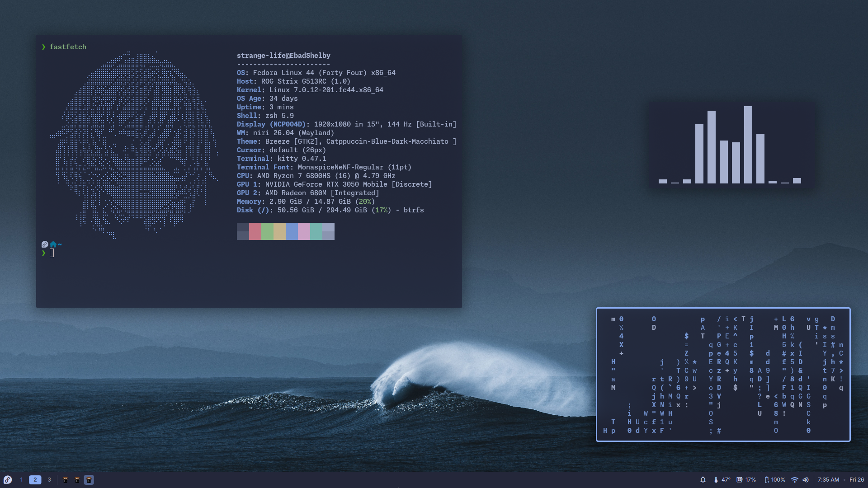The height and width of the screenshot is (488, 868).
Task: Click the WM niri 26.04 line
Action: pyautogui.click(x=285, y=133)
